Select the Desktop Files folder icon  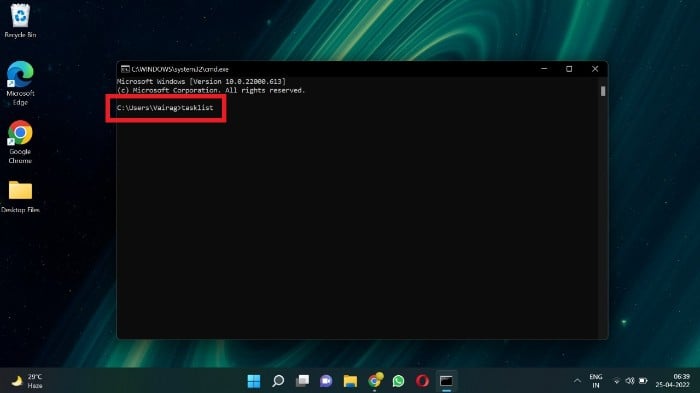point(20,196)
